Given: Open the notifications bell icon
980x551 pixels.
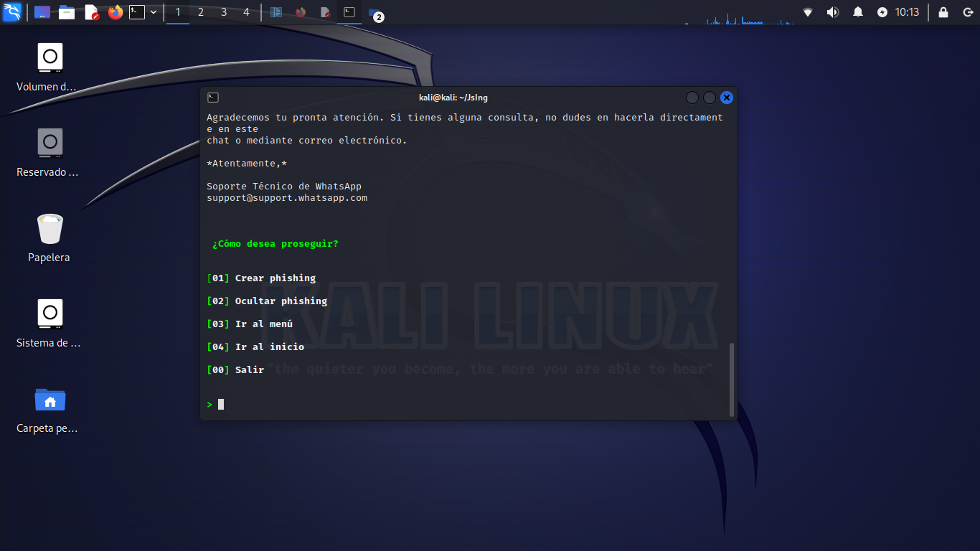Looking at the screenshot, I should (857, 12).
